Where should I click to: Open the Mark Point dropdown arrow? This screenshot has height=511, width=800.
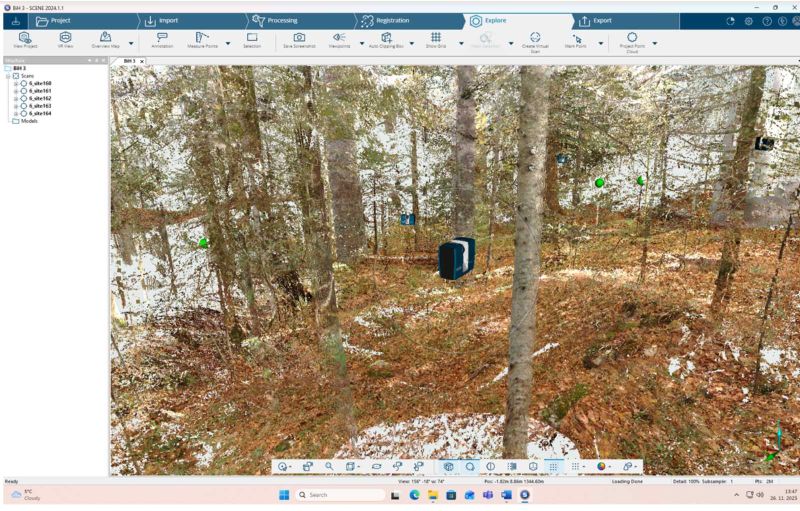[x=601, y=43]
